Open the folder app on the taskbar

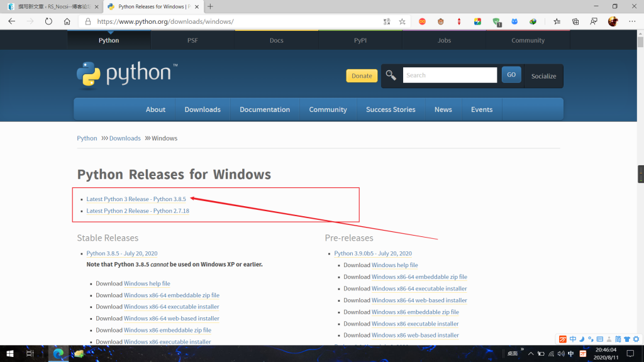[x=79, y=353]
